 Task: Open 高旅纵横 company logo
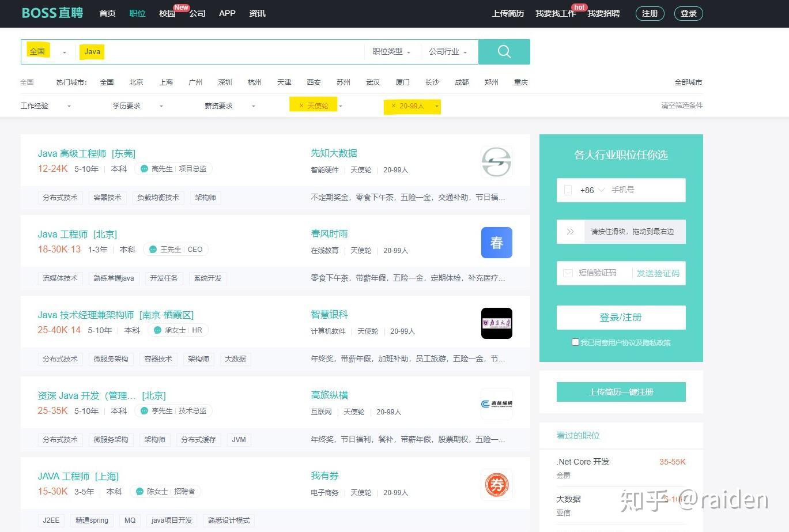tap(496, 404)
